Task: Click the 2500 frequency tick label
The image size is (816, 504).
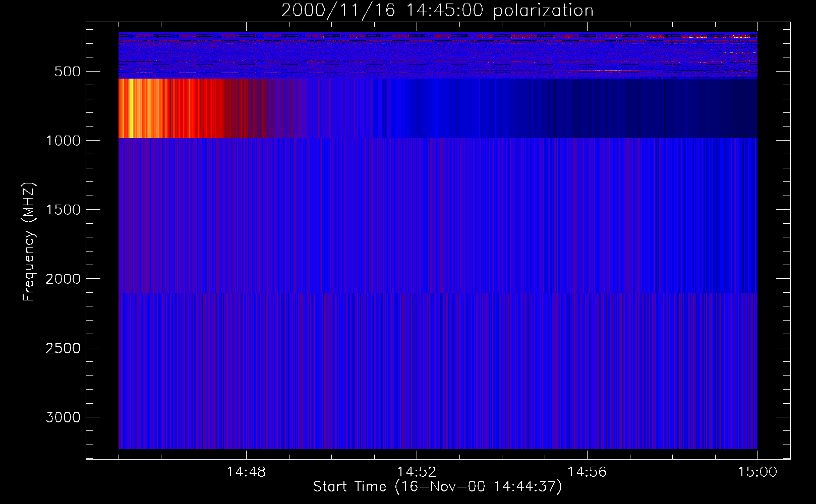Action: [x=63, y=348]
